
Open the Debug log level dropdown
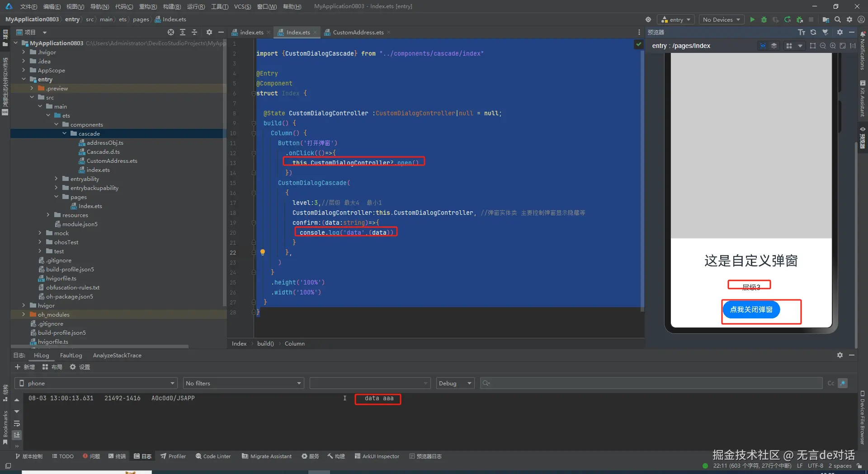tap(455, 383)
